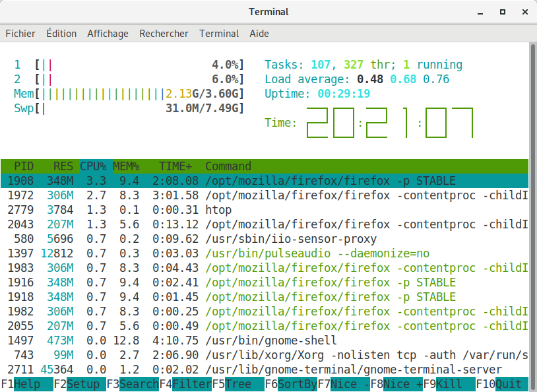Click the Uptime value 00:29:19
The height and width of the screenshot is (392, 537).
[x=344, y=94]
